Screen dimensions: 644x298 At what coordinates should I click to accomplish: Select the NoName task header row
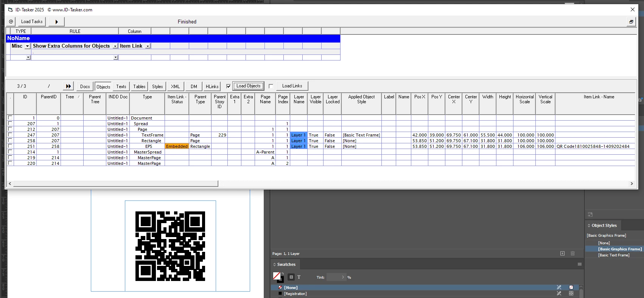[x=173, y=38]
